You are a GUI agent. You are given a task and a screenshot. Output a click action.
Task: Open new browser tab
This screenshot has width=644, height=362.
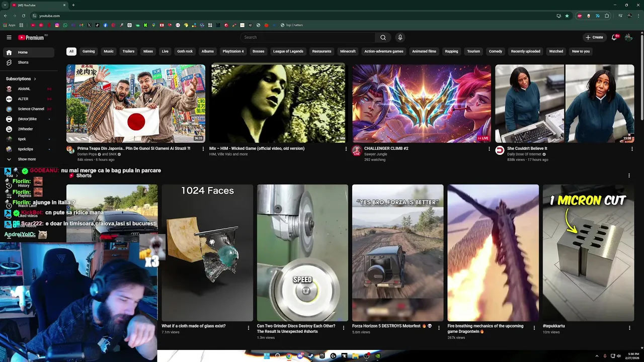[x=73, y=5]
